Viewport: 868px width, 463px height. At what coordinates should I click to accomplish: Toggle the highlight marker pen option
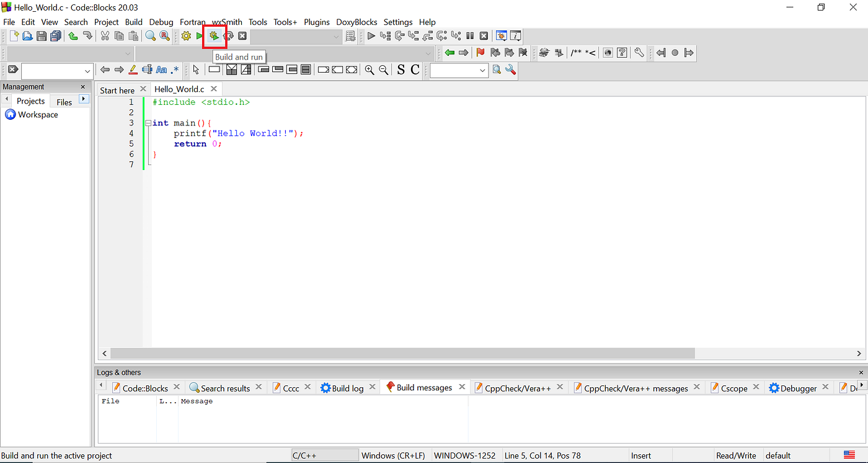pyautogui.click(x=133, y=70)
